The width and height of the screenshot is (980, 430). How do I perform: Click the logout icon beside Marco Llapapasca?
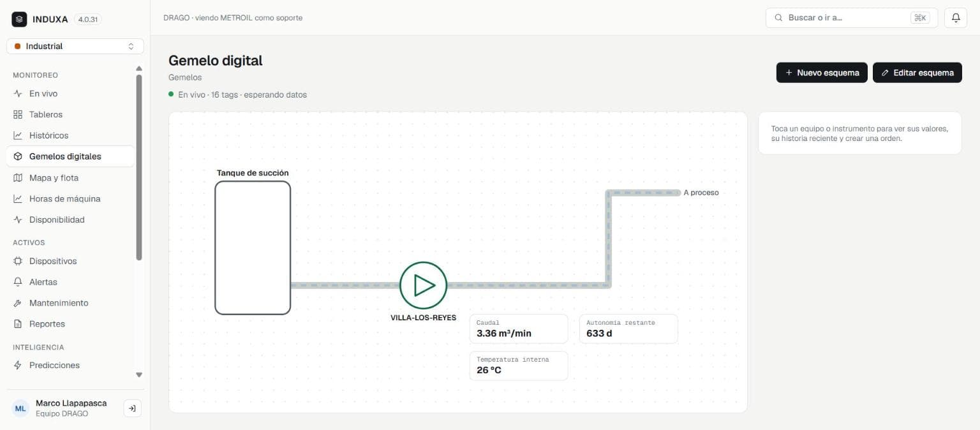pos(132,408)
